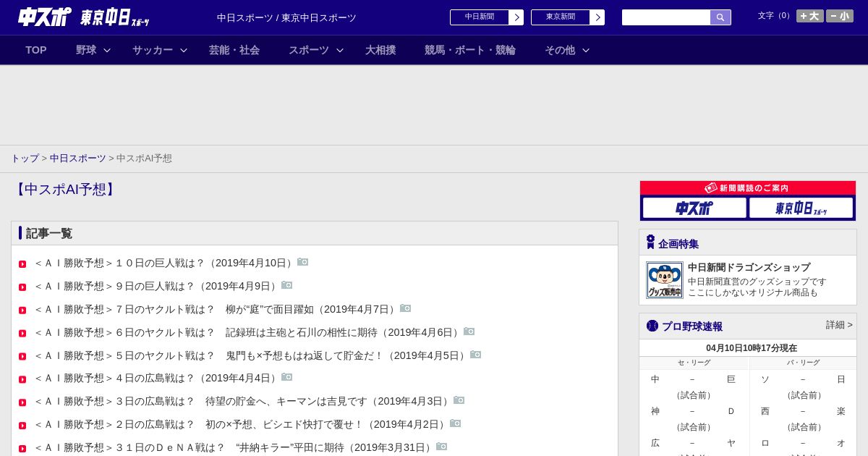Expand the 野球 dropdown chevron

(107, 50)
